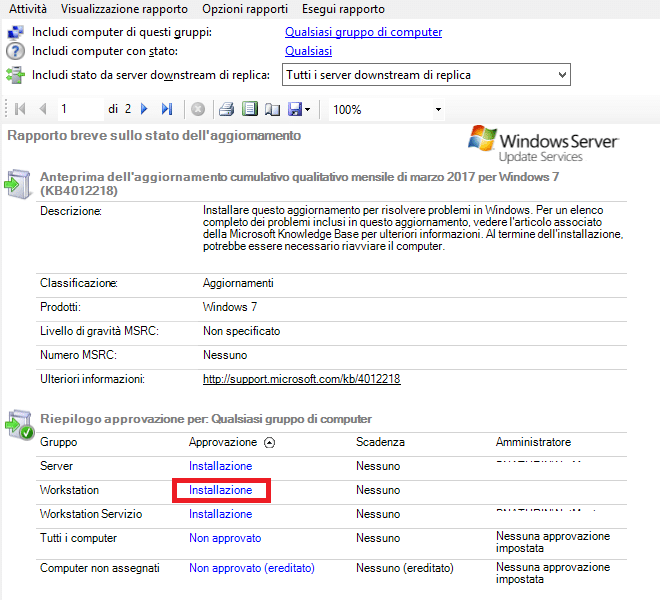The width and height of the screenshot is (660, 600).
Task: Click Installazione in the Workstation row
Action: point(221,490)
